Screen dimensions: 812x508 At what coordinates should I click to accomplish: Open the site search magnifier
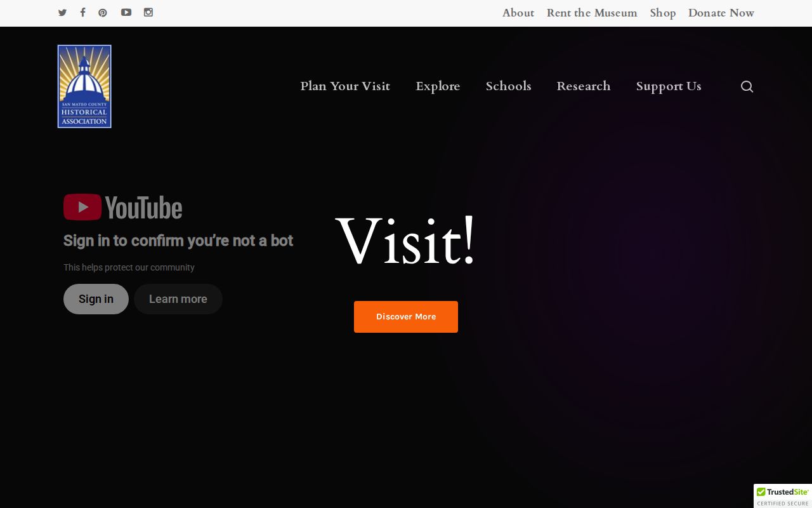pyautogui.click(x=747, y=86)
